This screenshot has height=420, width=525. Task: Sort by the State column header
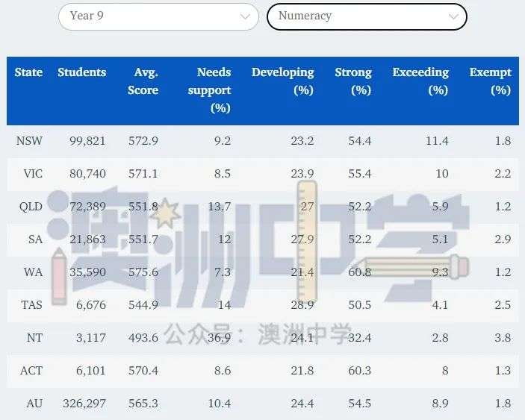pos(28,72)
